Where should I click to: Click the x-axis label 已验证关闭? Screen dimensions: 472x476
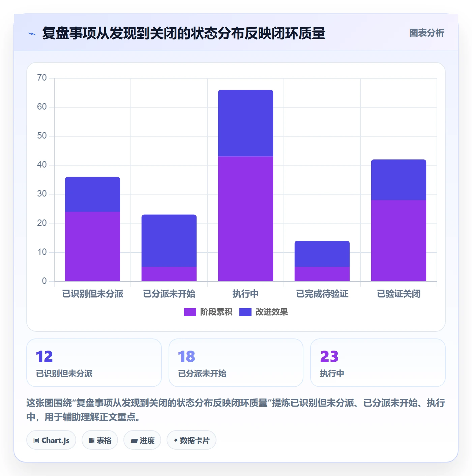click(399, 294)
